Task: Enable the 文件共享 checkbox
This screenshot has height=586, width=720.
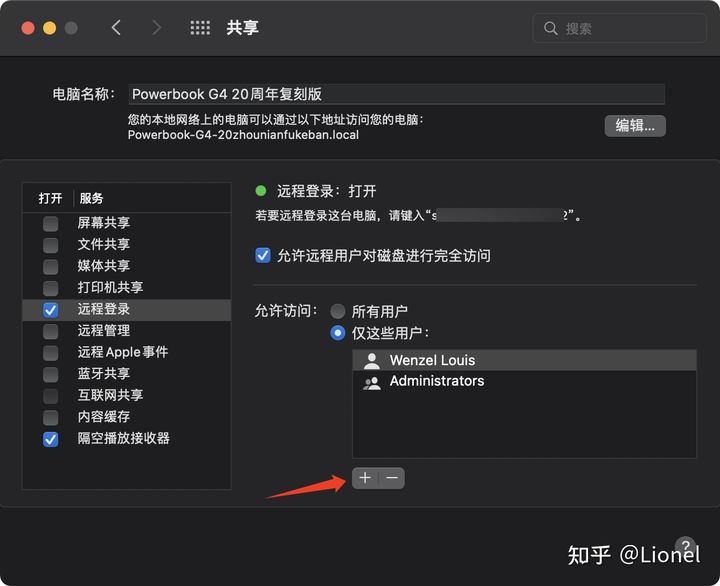Action: (x=50, y=244)
